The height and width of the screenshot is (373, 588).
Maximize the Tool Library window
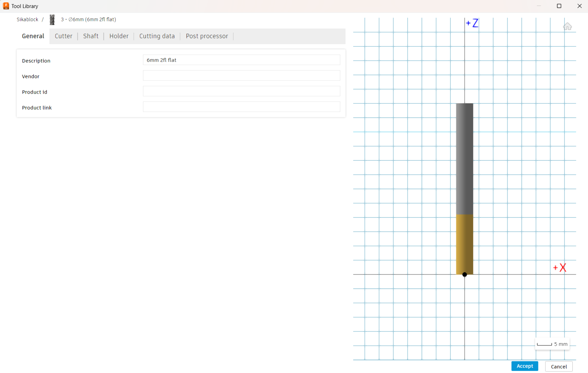coord(559,6)
